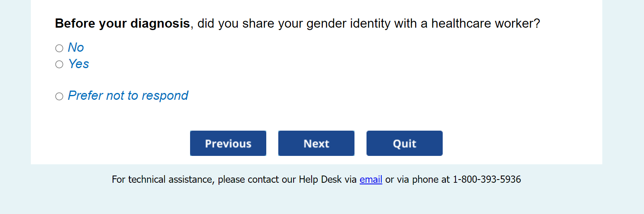Viewport: 644px width, 214px height.
Task: Go back with the Previous button
Action: pos(228,143)
